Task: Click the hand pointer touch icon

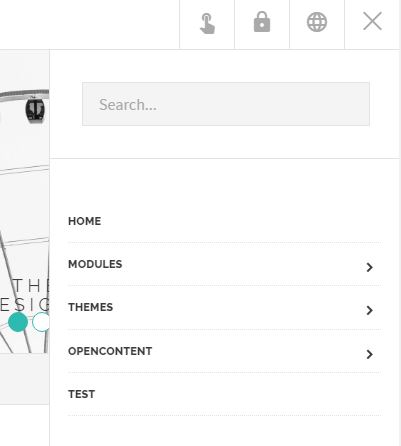Action: (x=207, y=24)
